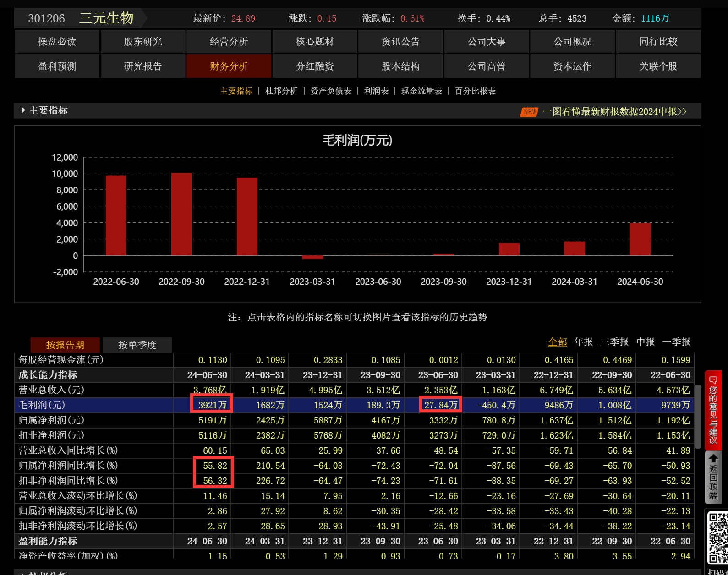Click the feedback speech bubble icon

[713, 380]
